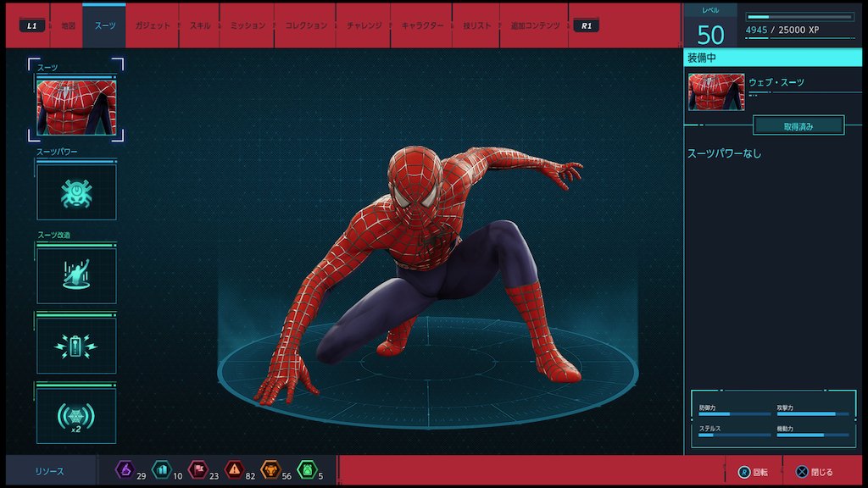Open the 技リスト tab
868x488 pixels.
[476, 25]
